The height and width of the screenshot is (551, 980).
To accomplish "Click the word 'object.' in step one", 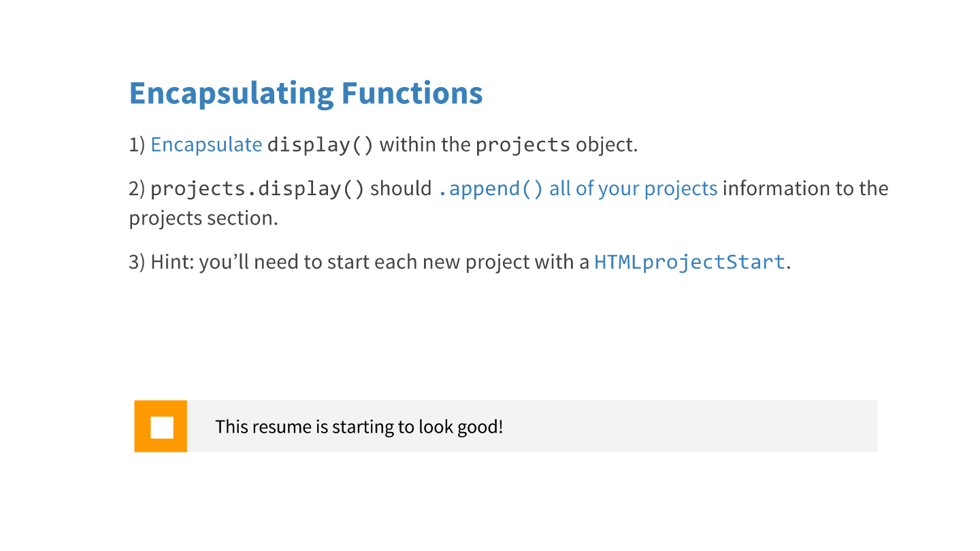I will coord(606,145).
